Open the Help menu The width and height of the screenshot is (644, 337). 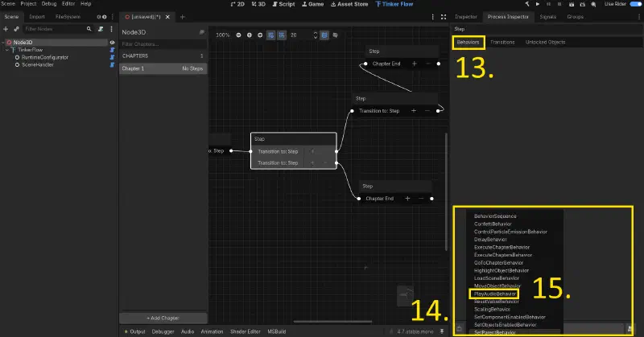click(85, 4)
